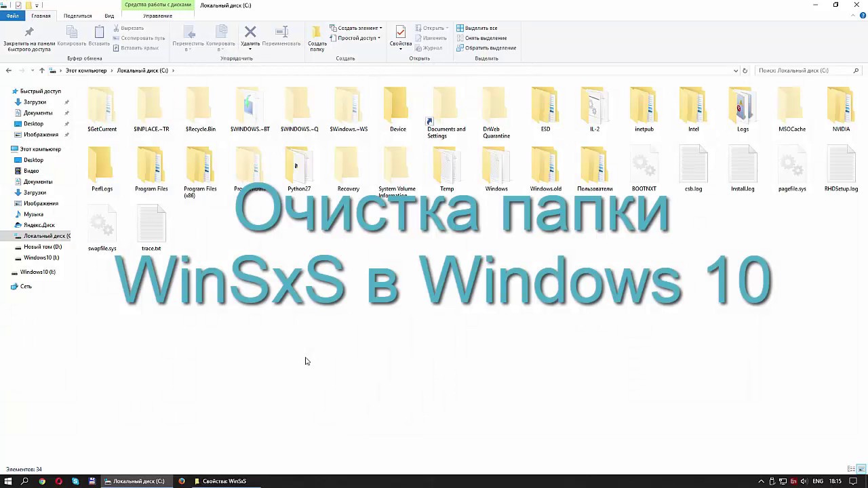Clear selection (Снять выделение)
The width and height of the screenshot is (868, 488).
(481, 38)
